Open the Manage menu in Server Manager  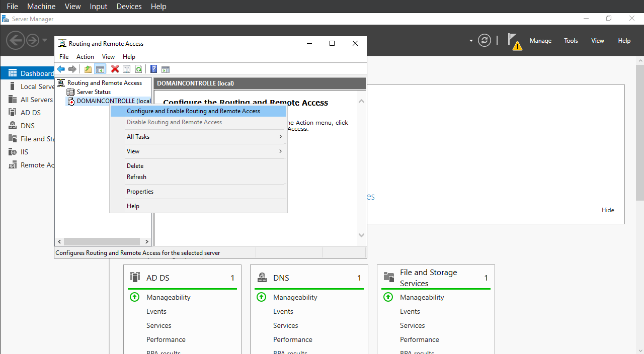coord(540,41)
